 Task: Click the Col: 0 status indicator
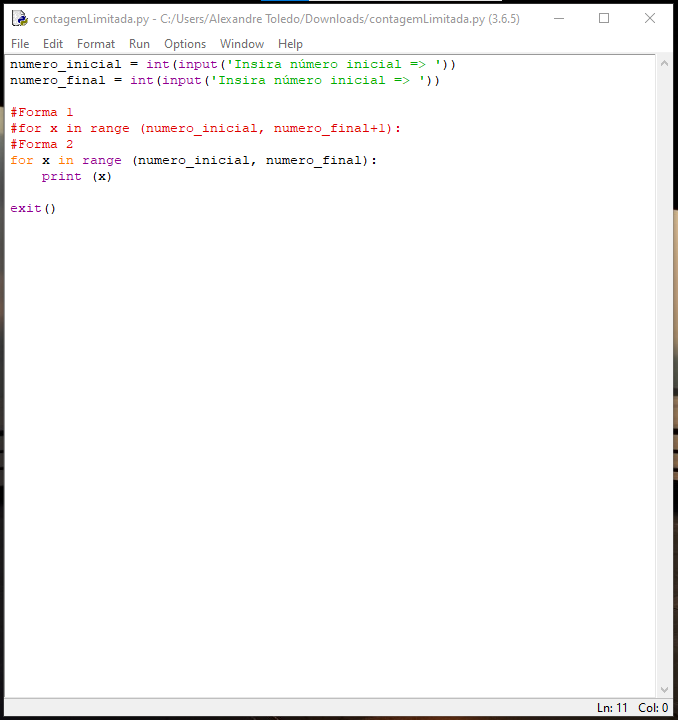click(653, 708)
